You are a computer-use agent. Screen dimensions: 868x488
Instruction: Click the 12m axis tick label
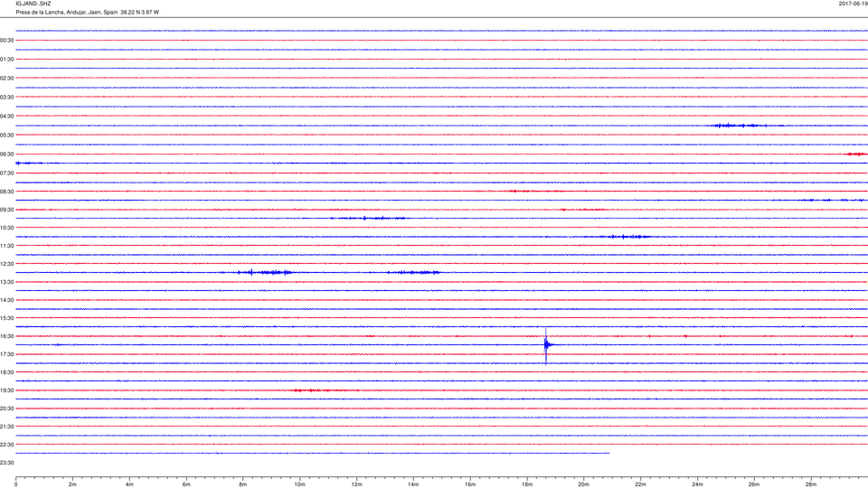356,484
